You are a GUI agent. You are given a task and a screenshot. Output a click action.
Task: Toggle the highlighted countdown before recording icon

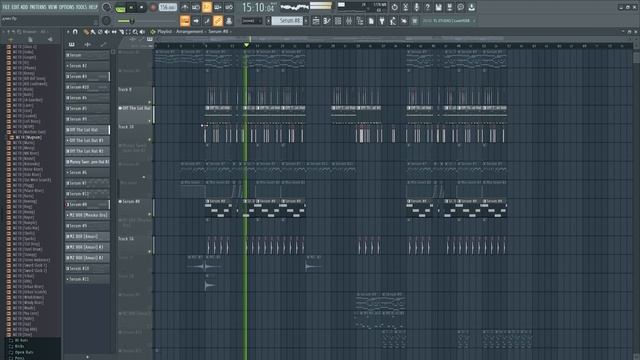point(207,7)
